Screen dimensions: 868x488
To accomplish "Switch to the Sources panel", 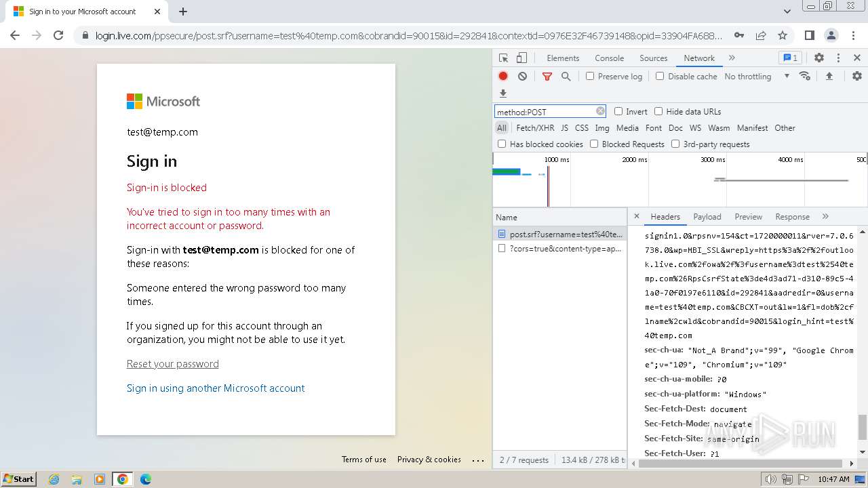I will [x=653, y=58].
